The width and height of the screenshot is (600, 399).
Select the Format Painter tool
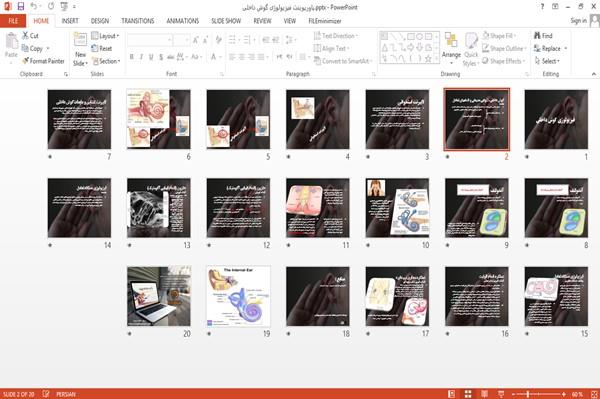[x=43, y=61]
